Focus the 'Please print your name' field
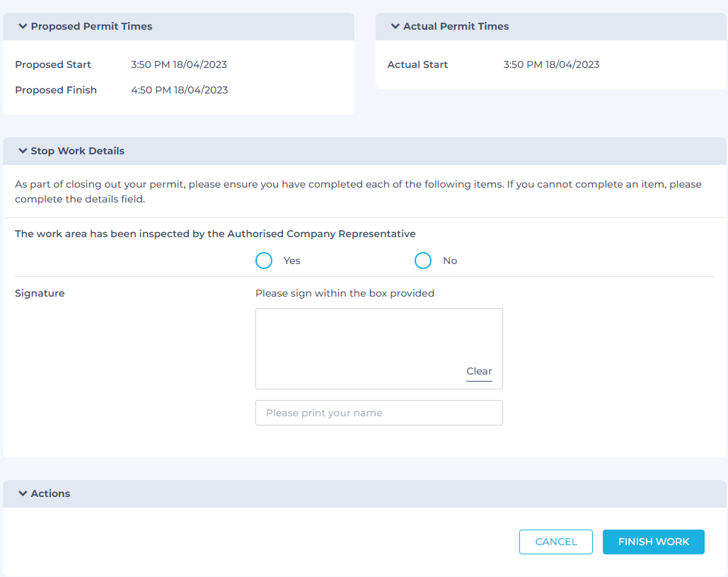728x577 pixels. coord(379,413)
